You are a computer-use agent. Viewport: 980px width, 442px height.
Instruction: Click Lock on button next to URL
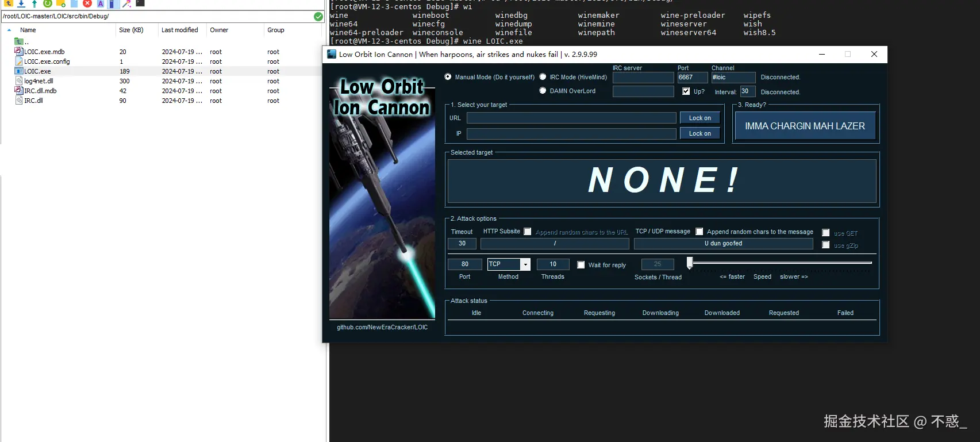coord(700,118)
